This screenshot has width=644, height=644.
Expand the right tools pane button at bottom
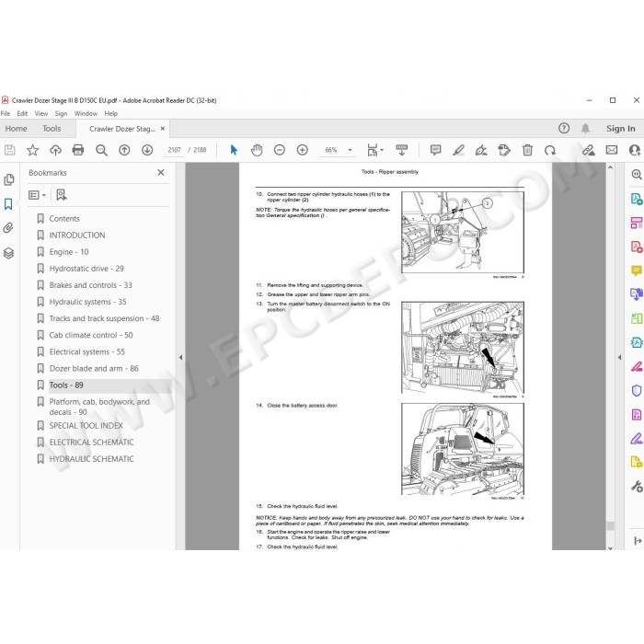(638, 541)
